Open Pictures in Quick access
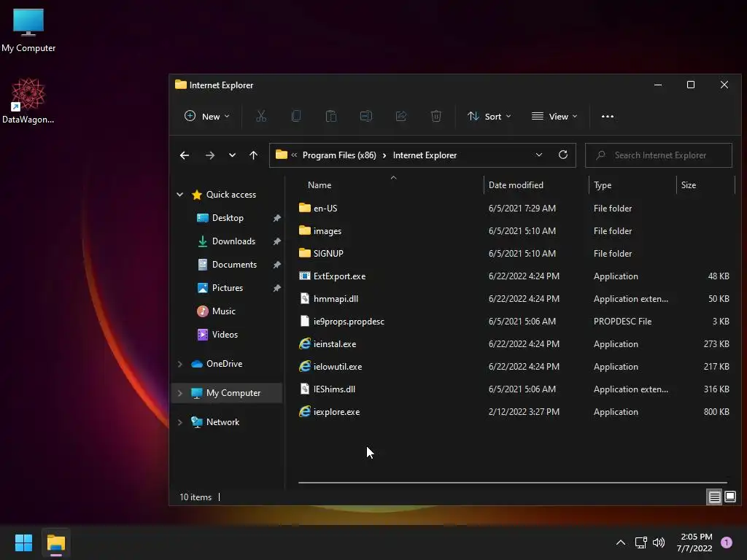Image resolution: width=747 pixels, height=560 pixels. pyautogui.click(x=228, y=287)
